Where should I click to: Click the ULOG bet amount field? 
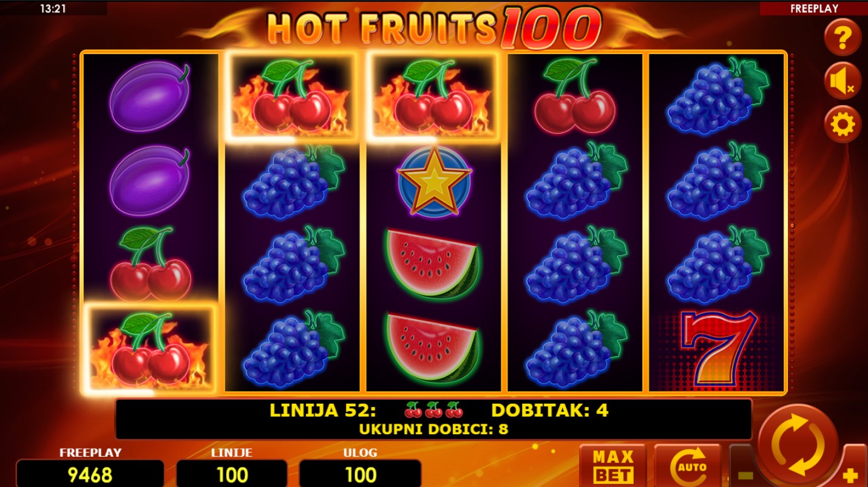[361, 474]
